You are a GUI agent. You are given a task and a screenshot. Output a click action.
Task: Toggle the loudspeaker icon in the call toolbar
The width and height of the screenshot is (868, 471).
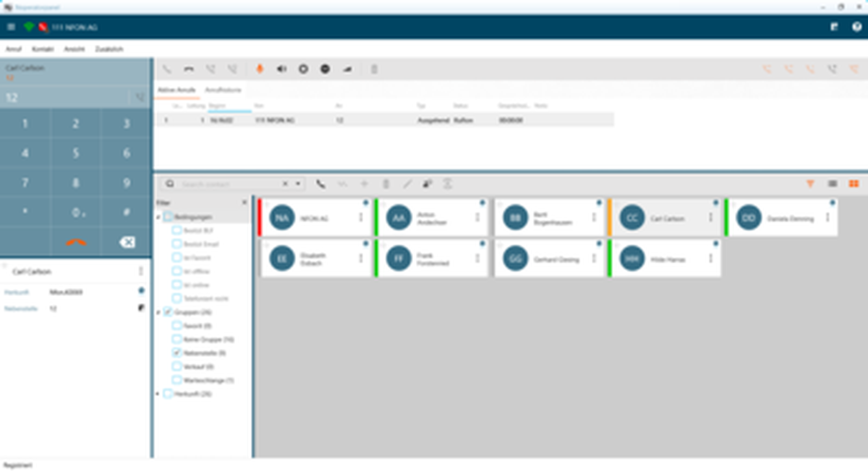pos(282,69)
